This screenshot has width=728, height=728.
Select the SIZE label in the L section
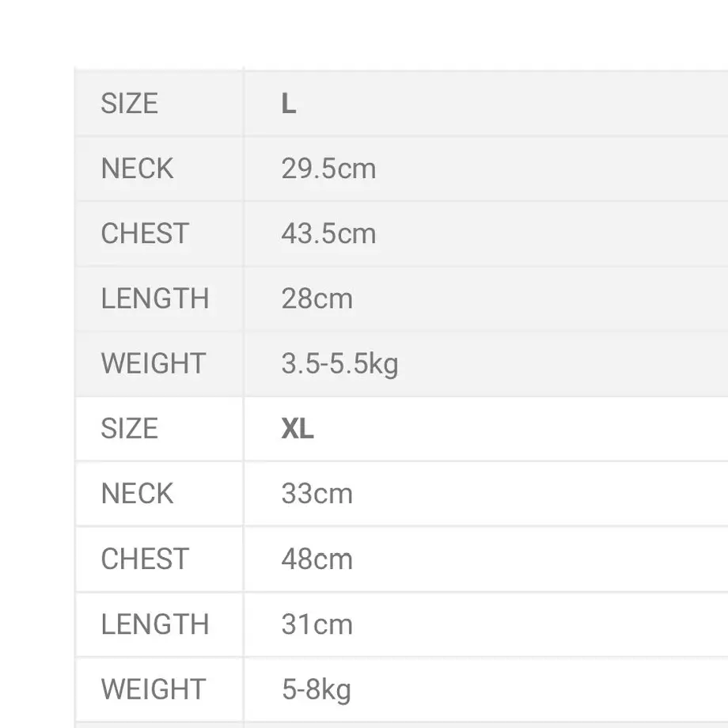pyautogui.click(x=129, y=103)
